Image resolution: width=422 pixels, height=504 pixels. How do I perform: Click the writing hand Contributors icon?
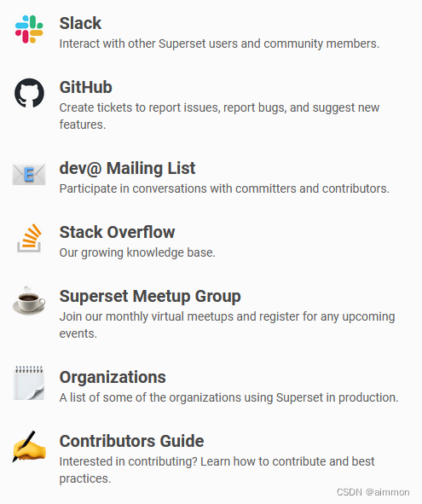tap(29, 447)
